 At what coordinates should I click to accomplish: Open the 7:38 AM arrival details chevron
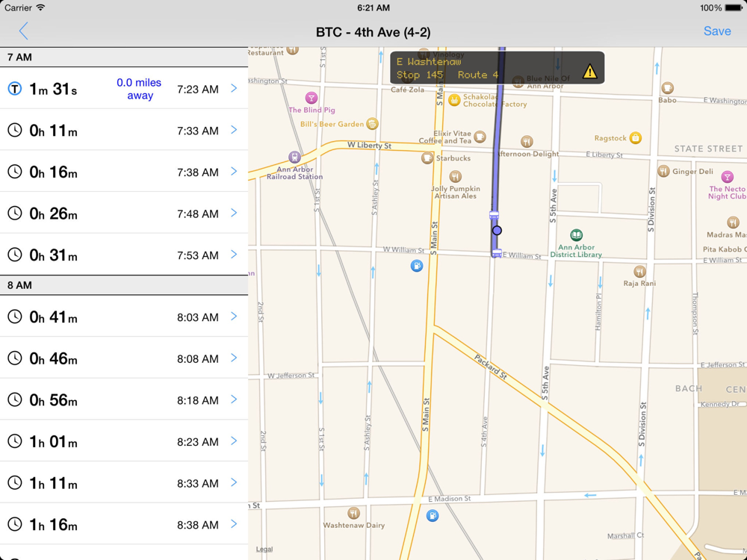[x=234, y=171]
